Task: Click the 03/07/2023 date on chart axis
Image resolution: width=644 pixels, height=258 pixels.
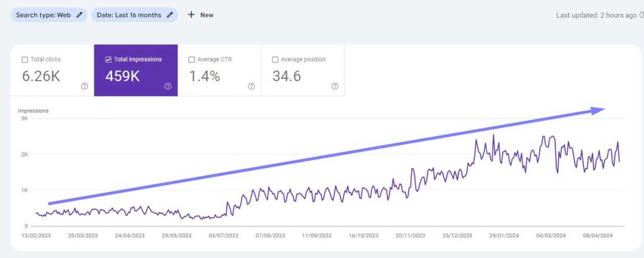Action: pyautogui.click(x=224, y=235)
